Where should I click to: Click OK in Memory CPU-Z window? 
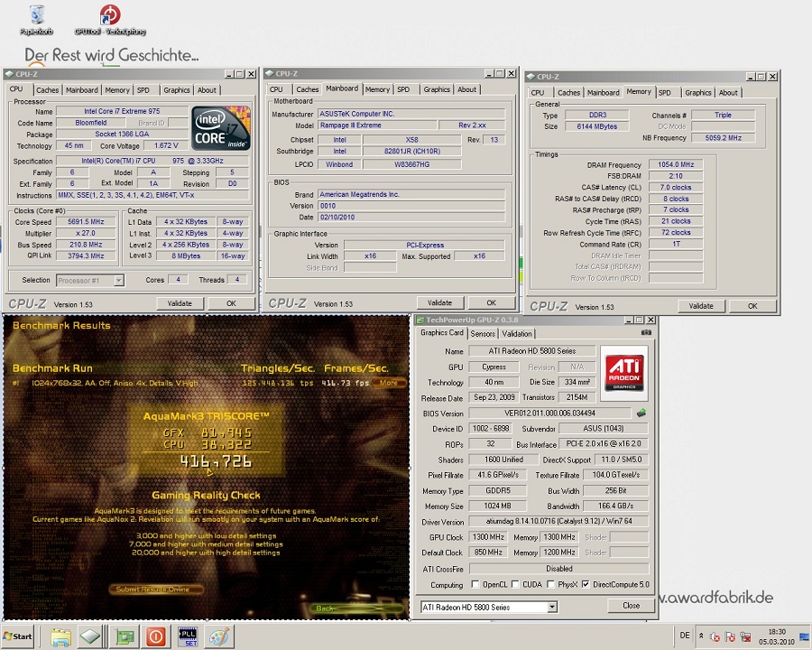tap(752, 306)
